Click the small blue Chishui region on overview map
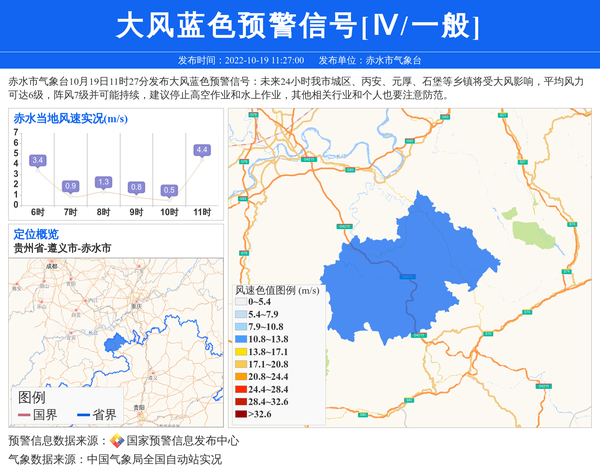The width and height of the screenshot is (600, 471). point(115,342)
